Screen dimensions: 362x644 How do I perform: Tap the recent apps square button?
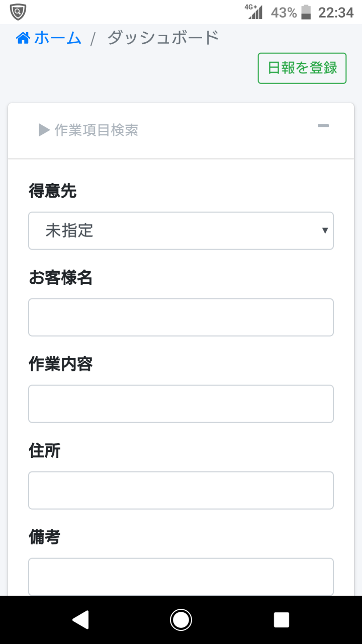282,620
